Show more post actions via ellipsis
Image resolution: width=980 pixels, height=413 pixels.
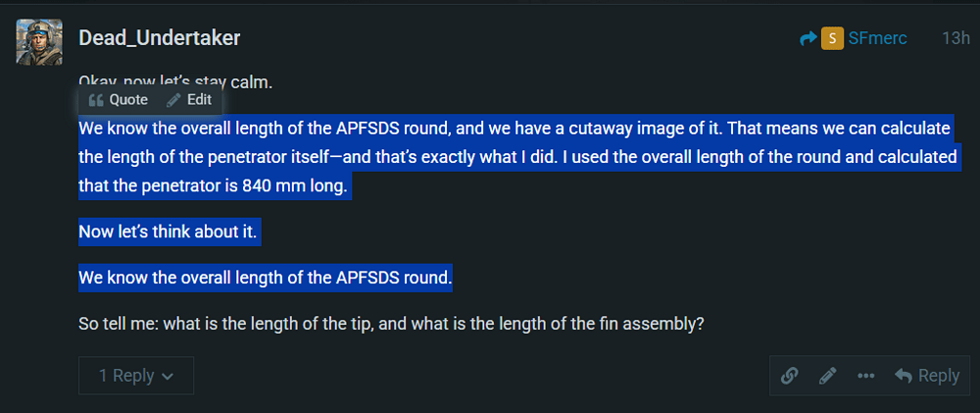(x=865, y=376)
